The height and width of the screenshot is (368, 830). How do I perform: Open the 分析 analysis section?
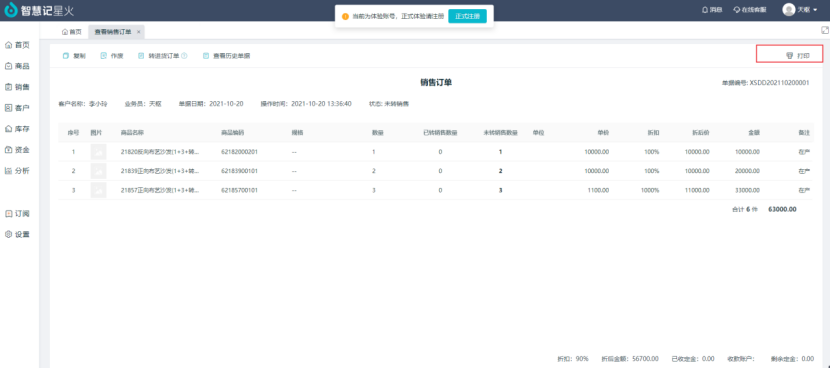tap(17, 171)
